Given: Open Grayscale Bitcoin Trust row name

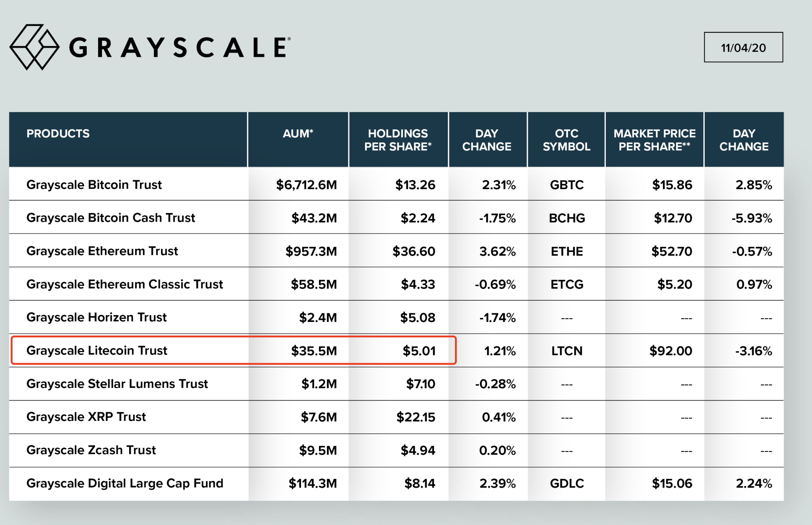Looking at the screenshot, I should tap(94, 184).
